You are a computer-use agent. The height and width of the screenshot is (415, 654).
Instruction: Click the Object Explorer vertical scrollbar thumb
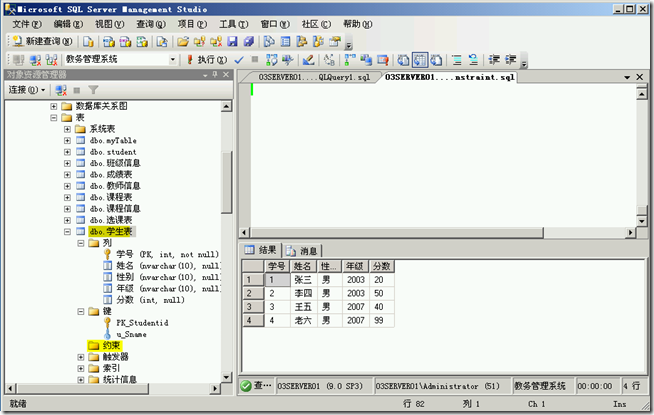coord(226,182)
